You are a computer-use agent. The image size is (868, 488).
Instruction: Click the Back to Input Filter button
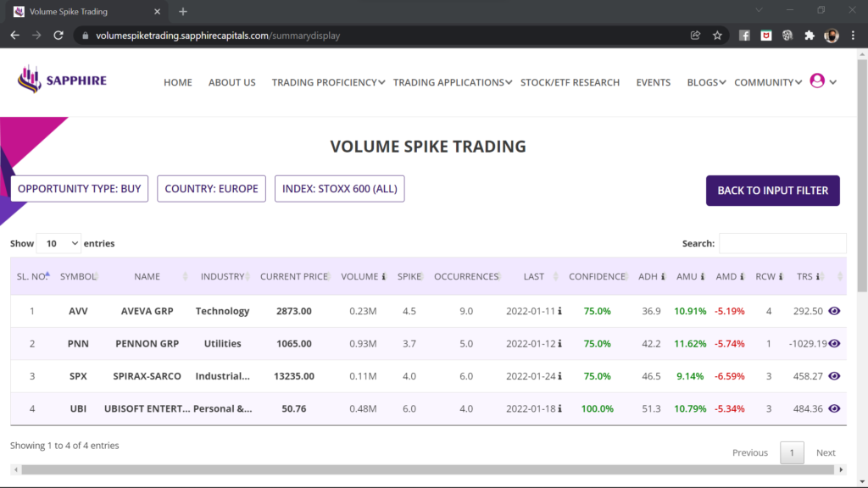pyautogui.click(x=772, y=191)
